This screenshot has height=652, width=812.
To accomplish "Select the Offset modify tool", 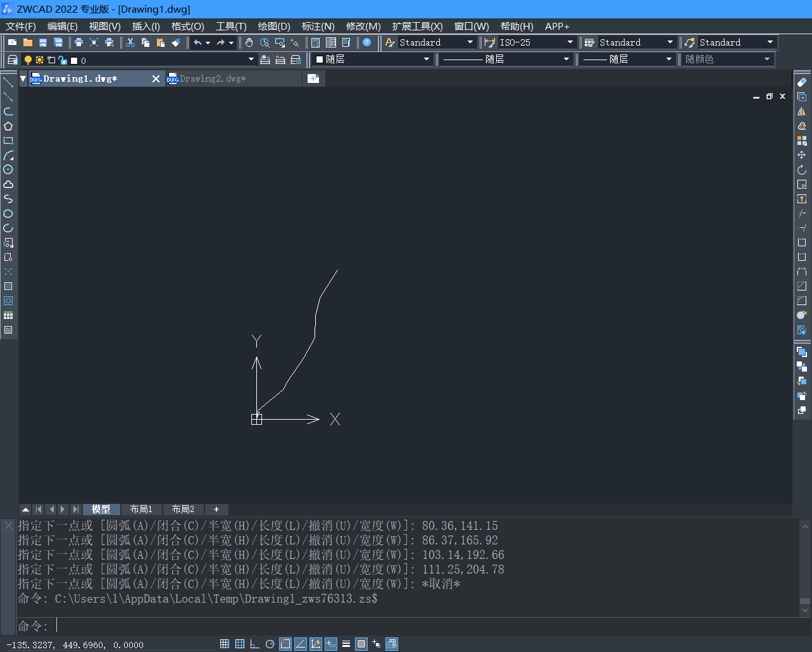I will pos(802,126).
